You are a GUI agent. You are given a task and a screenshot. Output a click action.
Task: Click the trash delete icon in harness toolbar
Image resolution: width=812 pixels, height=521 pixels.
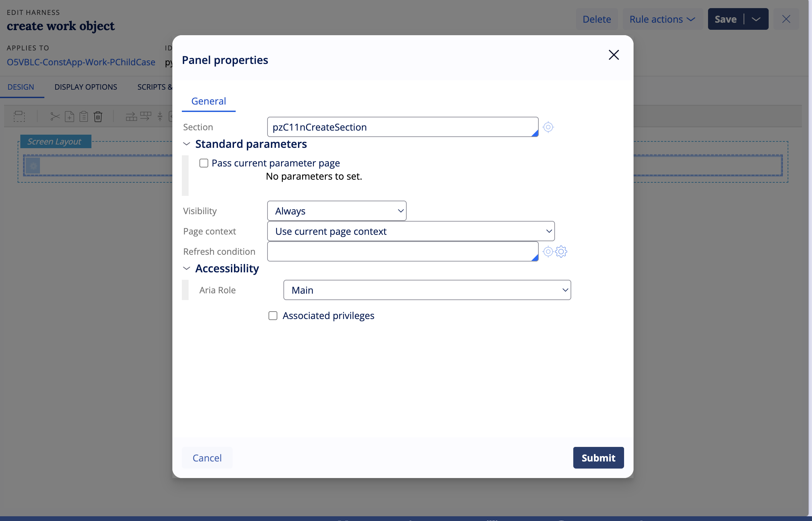98,117
